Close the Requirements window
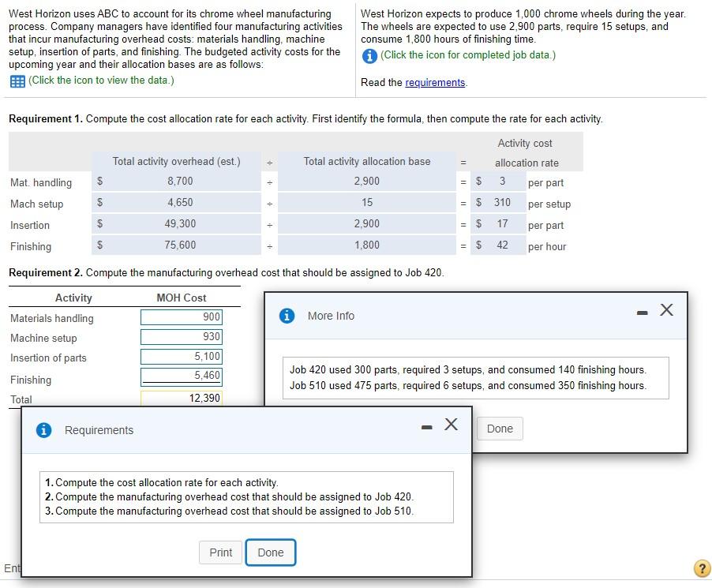712x588 pixels. [451, 425]
